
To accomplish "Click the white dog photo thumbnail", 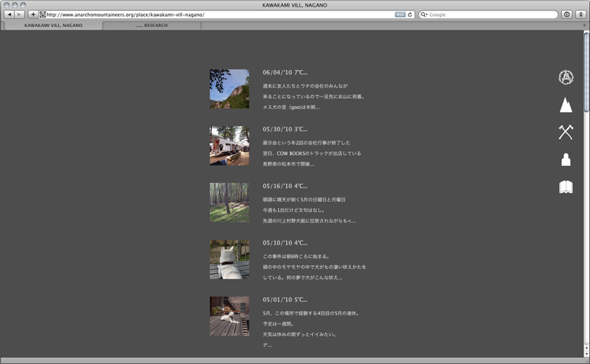I will 229,259.
